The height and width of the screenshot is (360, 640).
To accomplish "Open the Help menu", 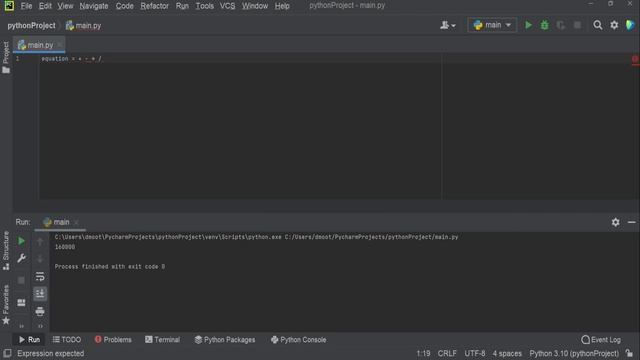I will click(282, 6).
